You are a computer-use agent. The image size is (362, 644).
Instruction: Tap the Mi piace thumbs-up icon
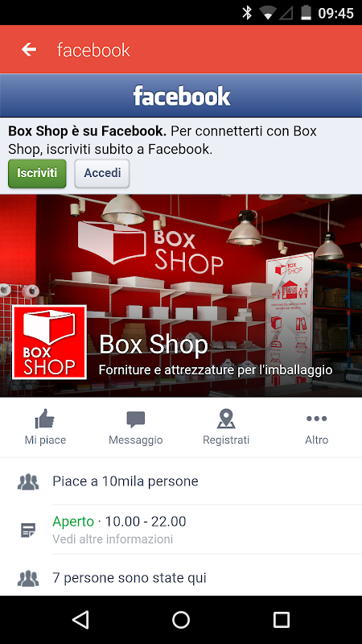click(x=45, y=419)
